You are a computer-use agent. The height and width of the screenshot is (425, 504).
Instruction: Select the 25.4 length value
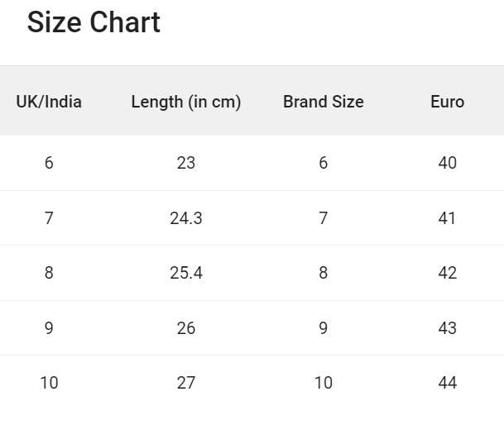[186, 273]
